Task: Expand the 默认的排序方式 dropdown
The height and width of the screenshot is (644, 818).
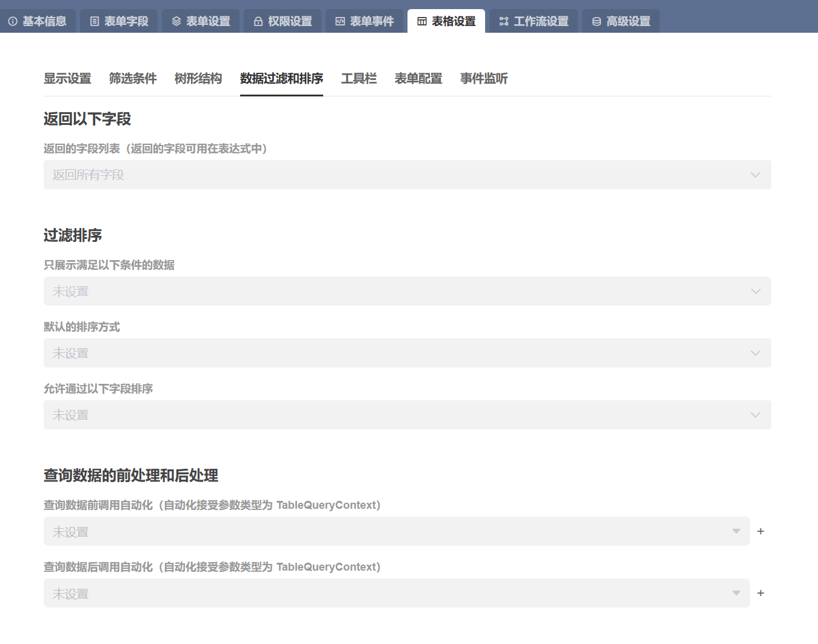Action: (394, 353)
